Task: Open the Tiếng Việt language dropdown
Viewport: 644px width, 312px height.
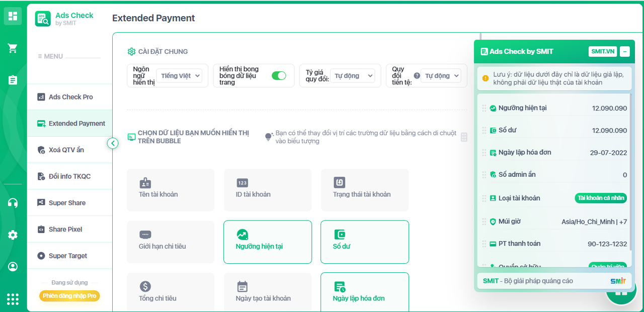Action: pyautogui.click(x=181, y=76)
